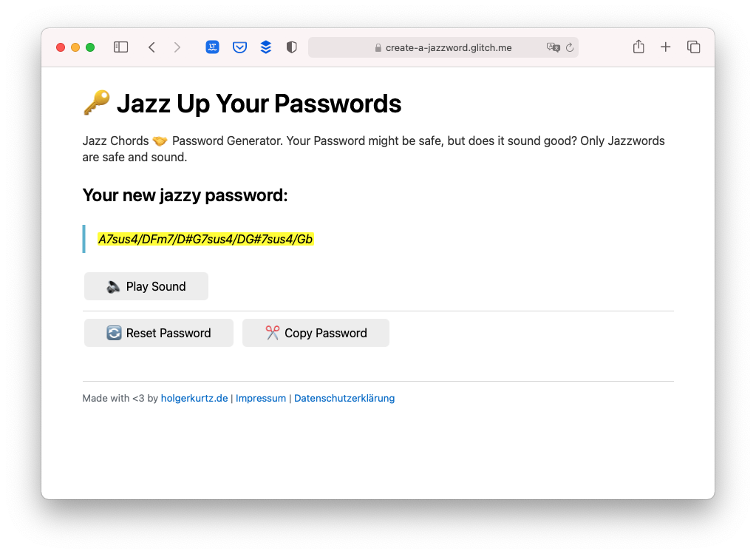Select the highlighted jazzy password text
The width and height of the screenshot is (756, 554).
click(206, 239)
